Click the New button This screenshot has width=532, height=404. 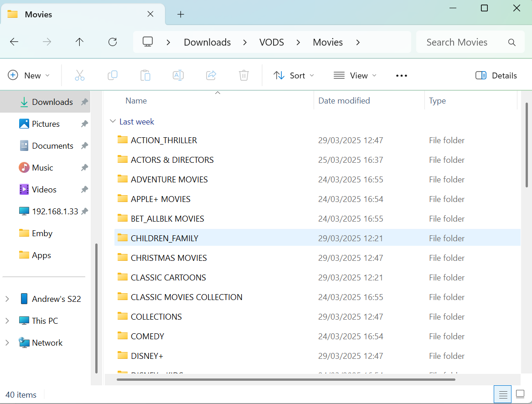(x=28, y=76)
